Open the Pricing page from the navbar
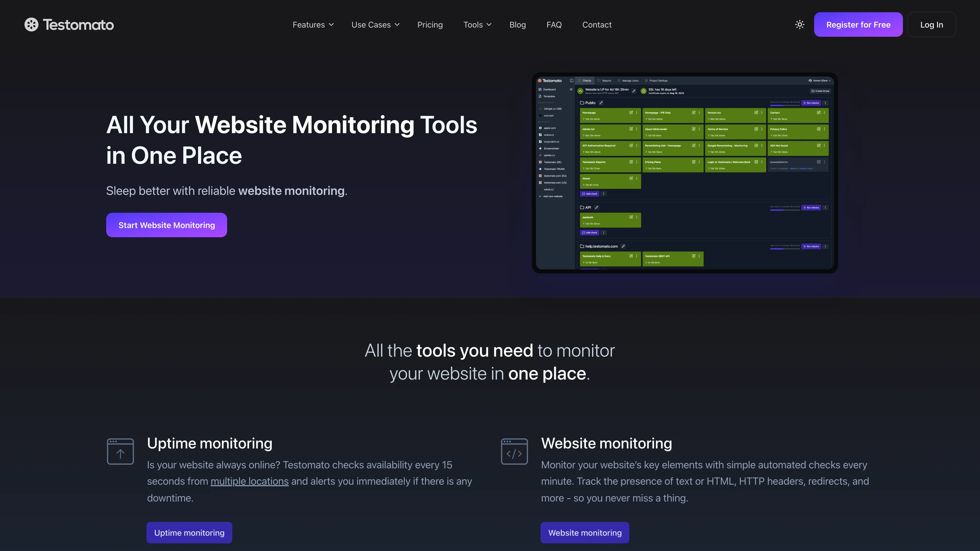Image resolution: width=980 pixels, height=551 pixels. pos(430,24)
